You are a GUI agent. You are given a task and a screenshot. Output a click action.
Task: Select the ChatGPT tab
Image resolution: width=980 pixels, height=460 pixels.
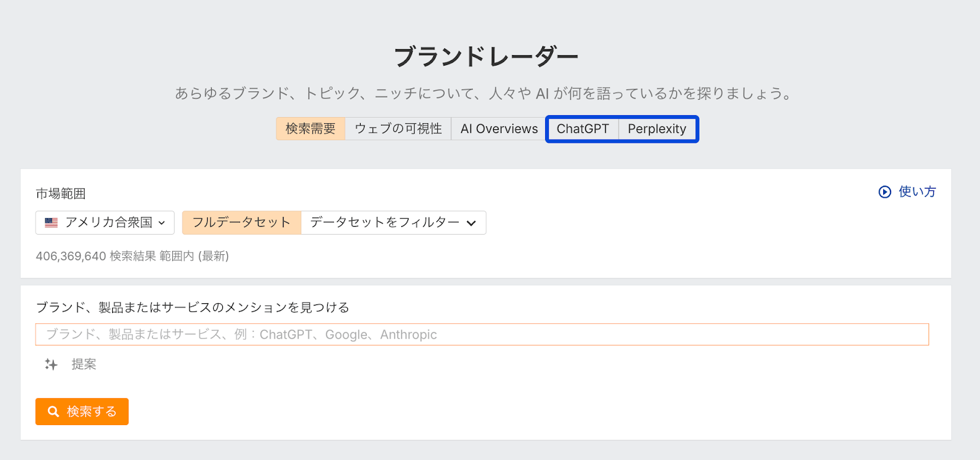click(582, 129)
